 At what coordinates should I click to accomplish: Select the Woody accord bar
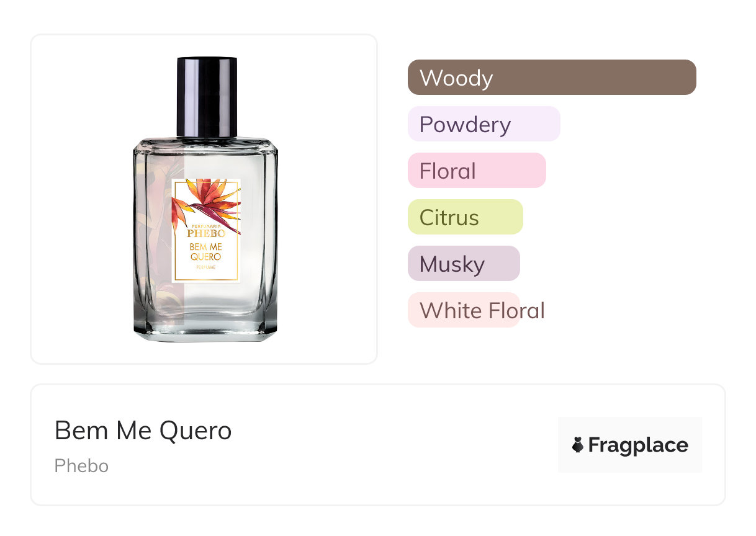click(x=552, y=78)
